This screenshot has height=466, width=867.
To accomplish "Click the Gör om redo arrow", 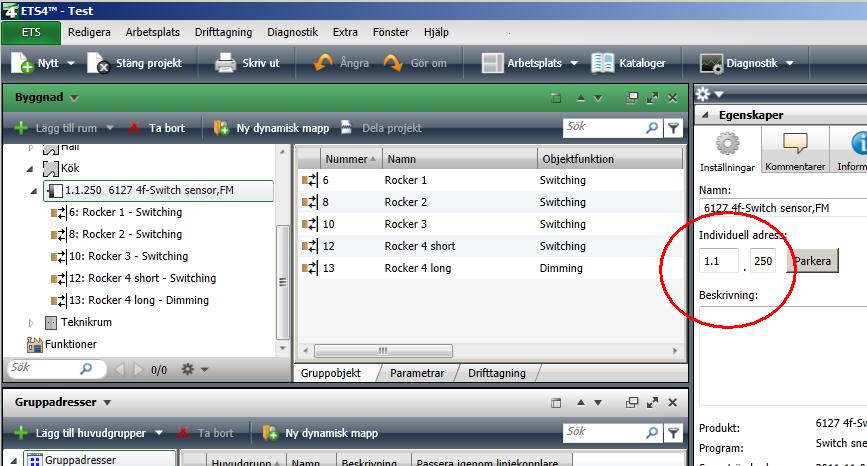I will 393,63.
